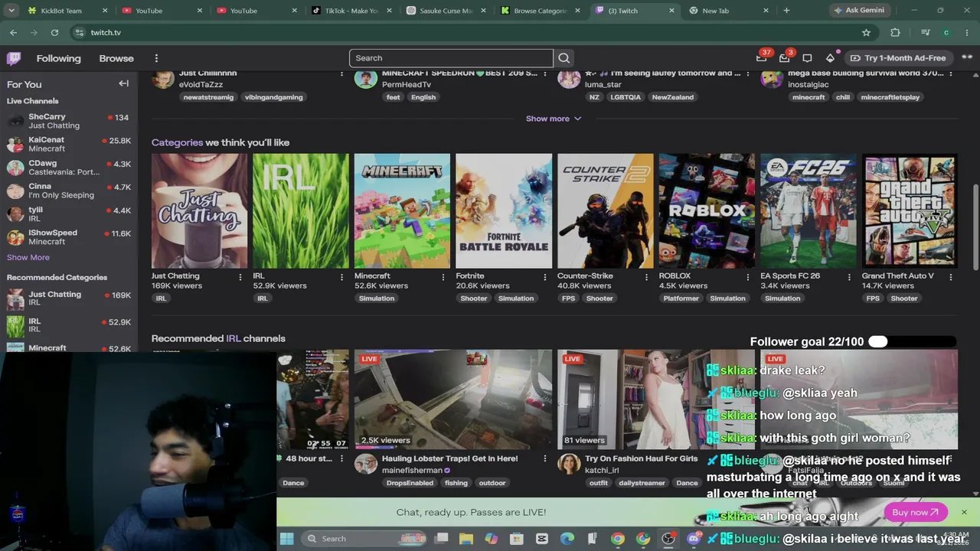Click the LGBTQIA tag
The width and height of the screenshot is (980, 551).
[x=626, y=97]
